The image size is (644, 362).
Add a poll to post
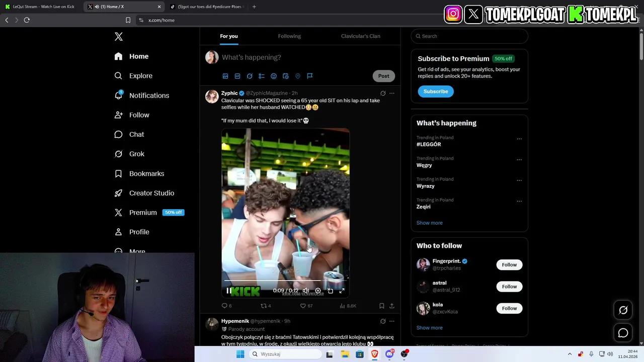pyautogui.click(x=262, y=76)
